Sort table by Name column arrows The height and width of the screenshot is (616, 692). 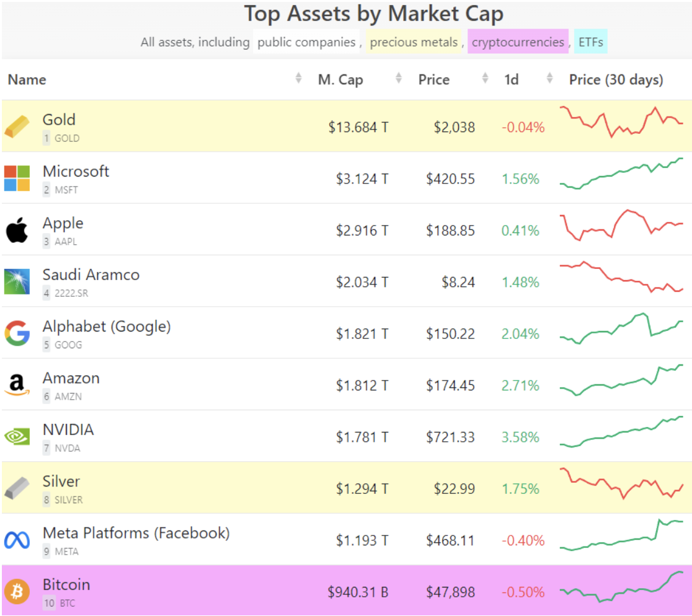pyautogui.click(x=299, y=79)
